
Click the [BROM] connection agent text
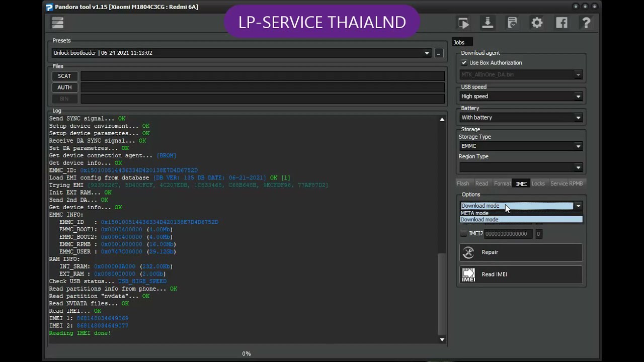pos(167,155)
